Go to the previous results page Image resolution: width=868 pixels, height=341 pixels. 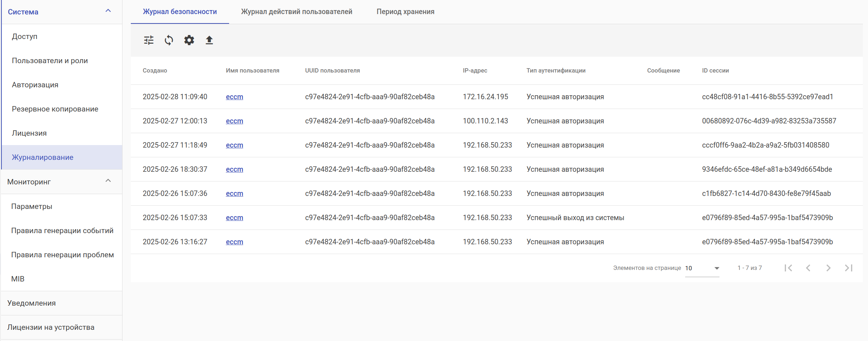click(808, 268)
